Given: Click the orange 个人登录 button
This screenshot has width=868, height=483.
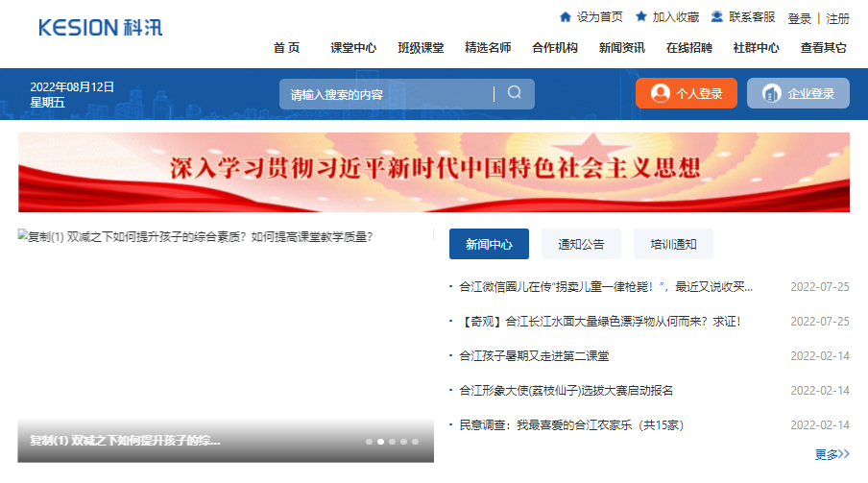Looking at the screenshot, I should click(687, 93).
